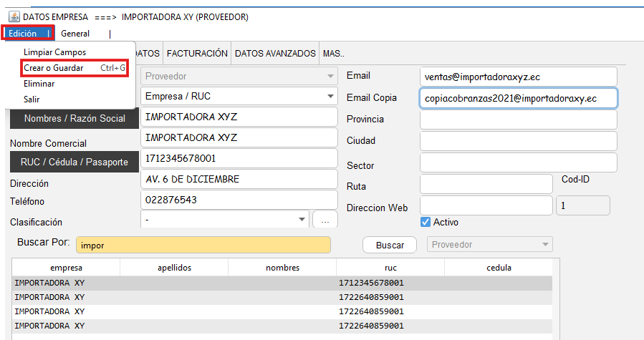Image resolution: width=644 pixels, height=340 pixels.
Task: Open the Edición menu
Action: click(23, 34)
